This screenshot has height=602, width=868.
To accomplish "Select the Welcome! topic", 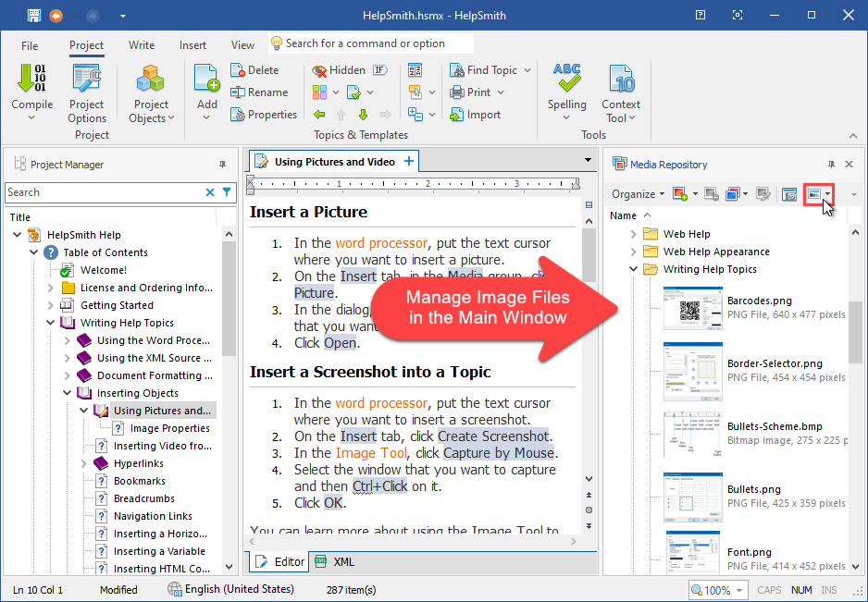I will coord(104,270).
